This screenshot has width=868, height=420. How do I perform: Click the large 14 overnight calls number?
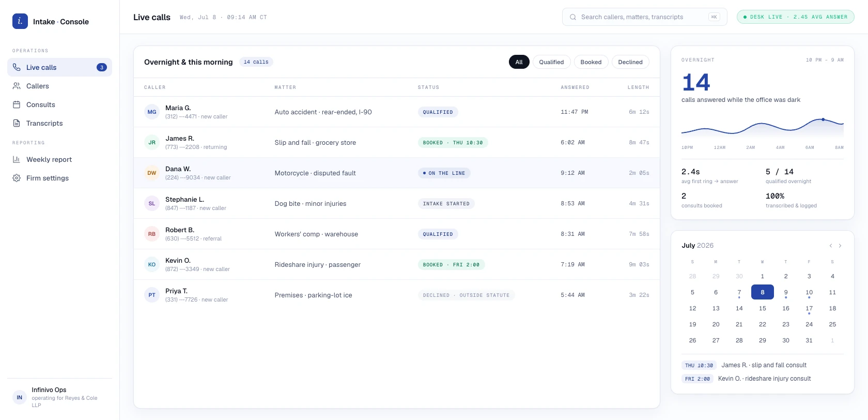(696, 82)
